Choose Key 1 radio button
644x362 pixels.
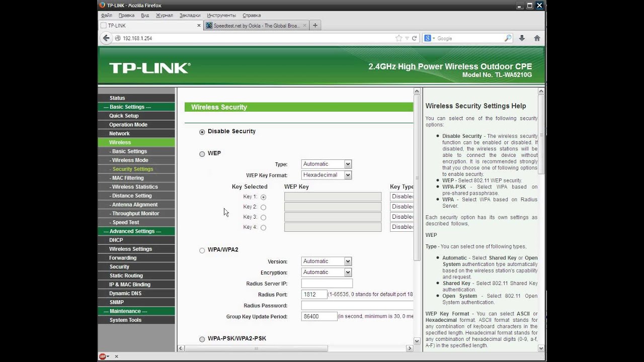(263, 197)
